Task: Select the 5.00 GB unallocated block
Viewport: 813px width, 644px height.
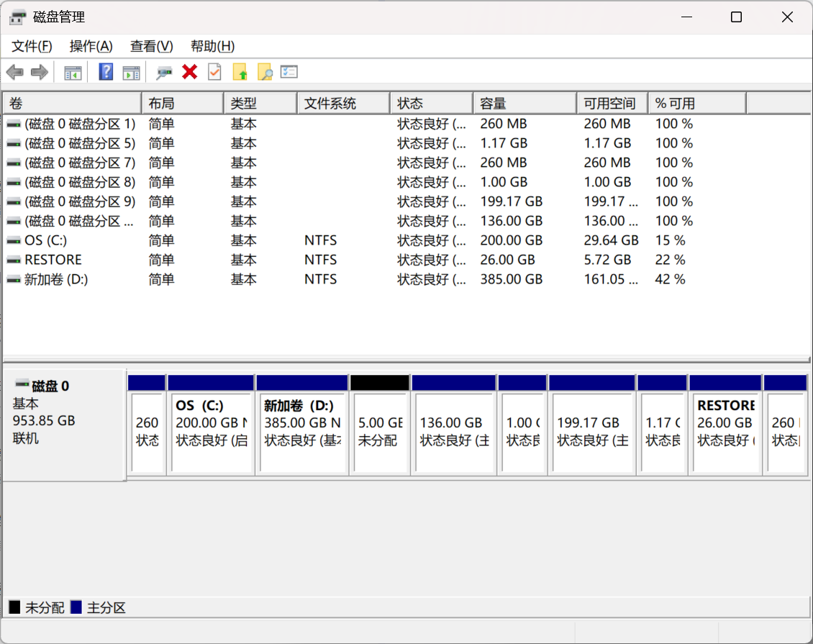Action: pos(380,425)
